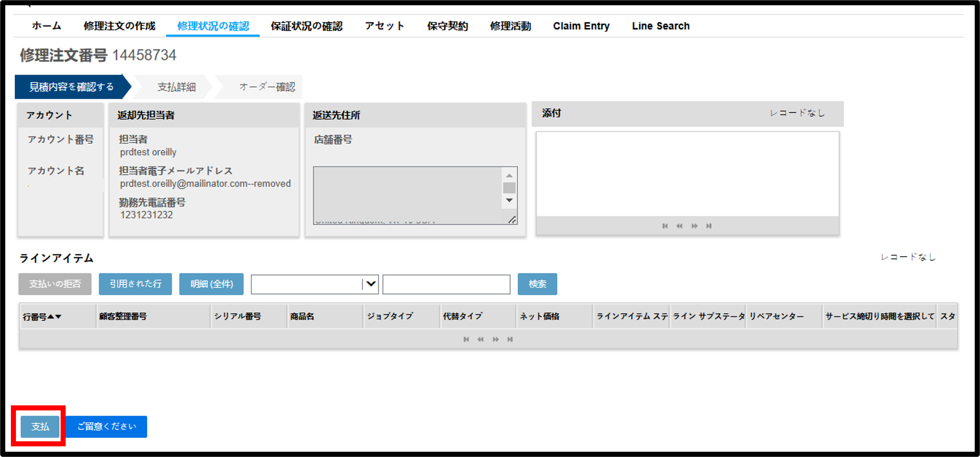Image resolution: width=980 pixels, height=457 pixels.
Task: Click the ご留意ください button
Action: tap(107, 427)
